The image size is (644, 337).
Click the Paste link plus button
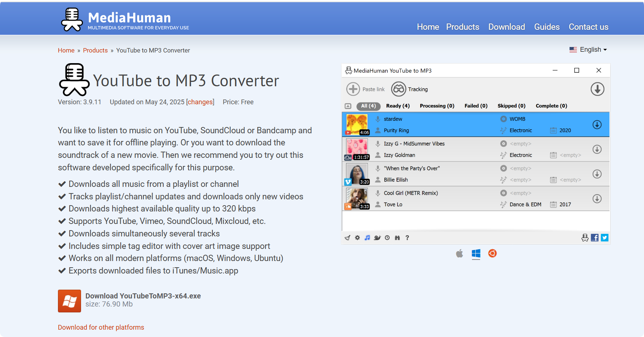(x=353, y=89)
